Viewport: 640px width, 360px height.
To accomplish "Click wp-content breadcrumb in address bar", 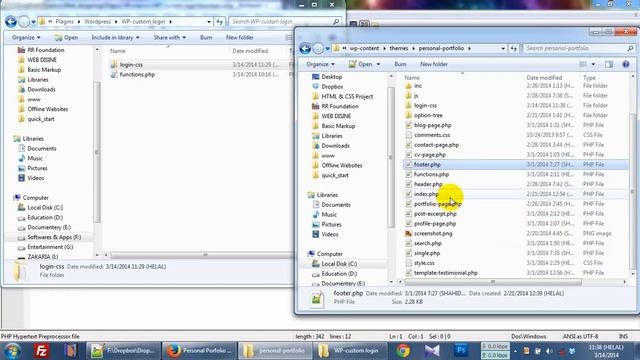I will click(x=364, y=48).
